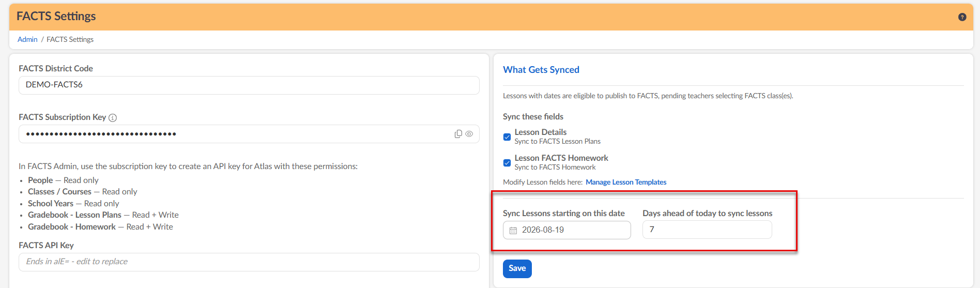This screenshot has width=980, height=288.
Task: Uncheck Lesson FACTS Homework checkbox
Action: (x=507, y=163)
